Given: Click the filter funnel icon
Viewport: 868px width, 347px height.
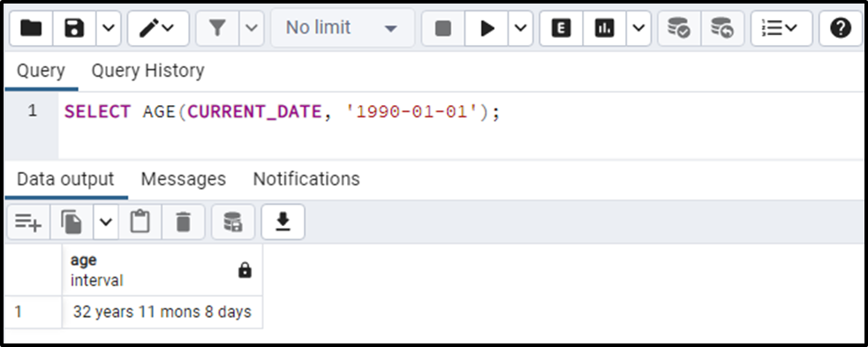Looking at the screenshot, I should pos(217,27).
